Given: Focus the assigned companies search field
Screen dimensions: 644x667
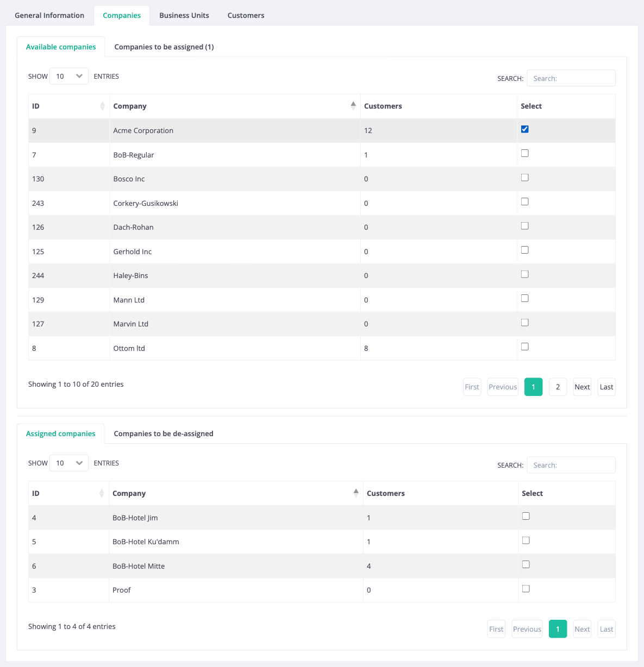Looking at the screenshot, I should pos(571,465).
